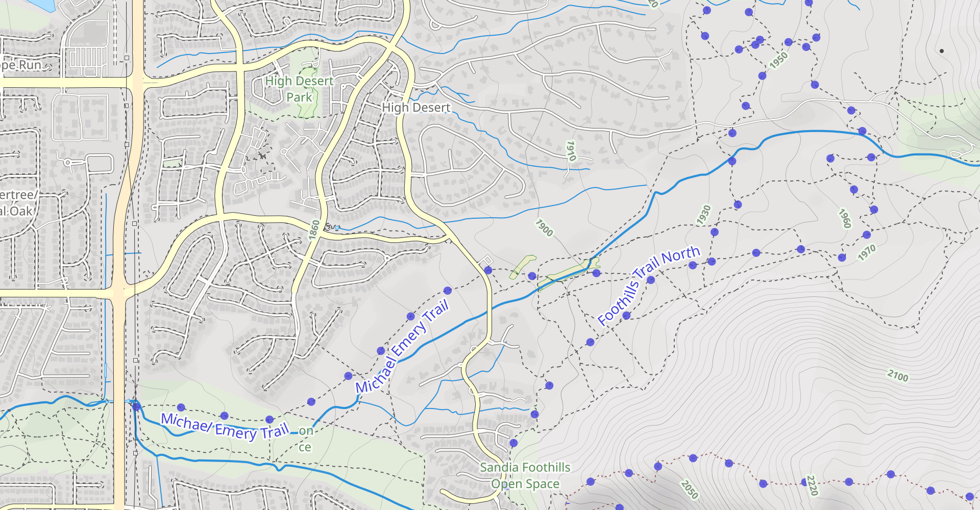The image size is (980, 510).
Task: Select the Sandia Foothills Open Space label
Action: [525, 475]
